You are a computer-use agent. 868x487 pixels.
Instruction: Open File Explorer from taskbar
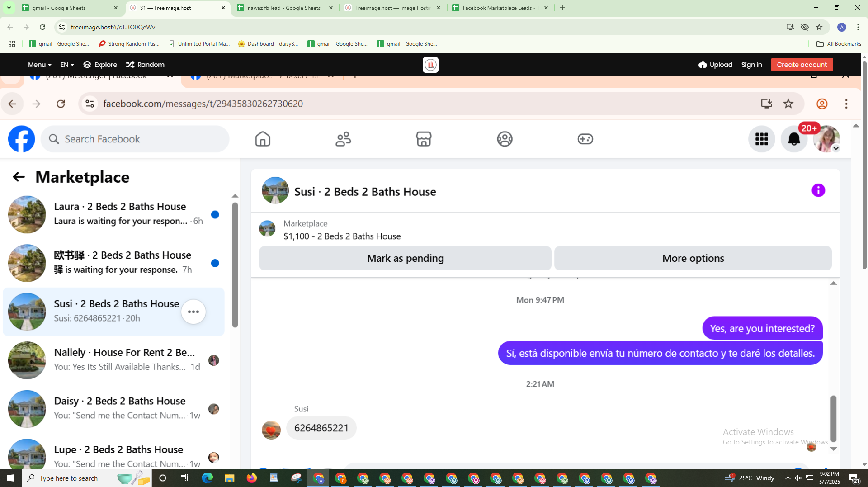pyautogui.click(x=230, y=478)
